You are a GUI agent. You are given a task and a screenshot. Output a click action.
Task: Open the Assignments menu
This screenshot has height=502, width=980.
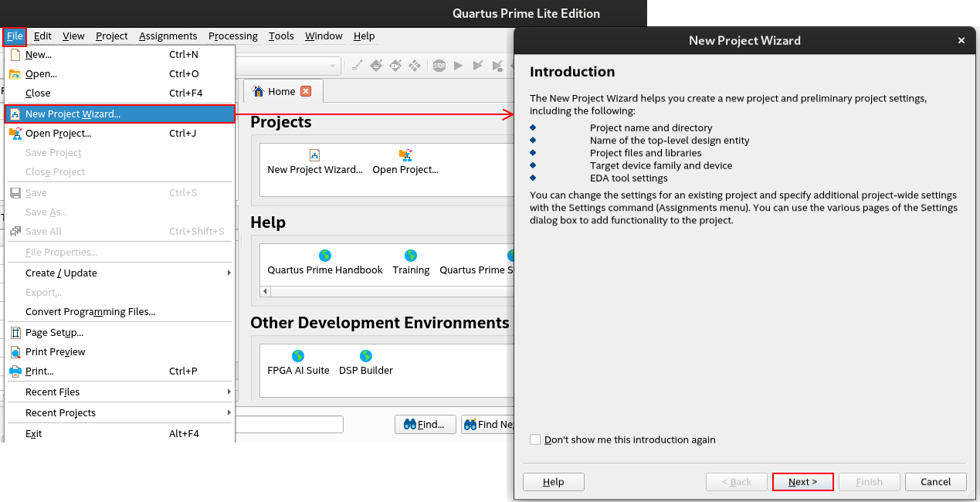coord(168,36)
